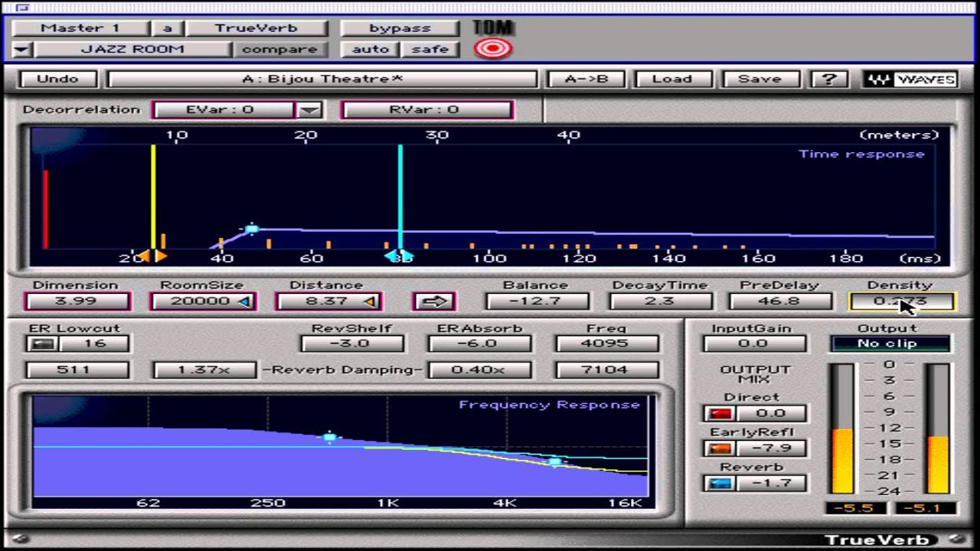Screen dimensions: 980x551
Task: Click the InputGain value 0.0
Action: 754,344
